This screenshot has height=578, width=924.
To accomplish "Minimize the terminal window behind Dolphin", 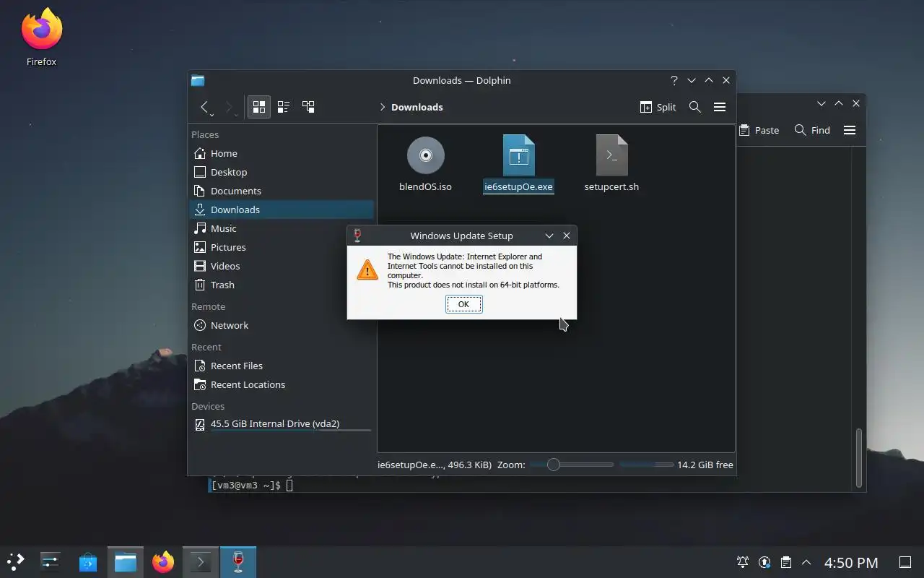I will (x=821, y=103).
